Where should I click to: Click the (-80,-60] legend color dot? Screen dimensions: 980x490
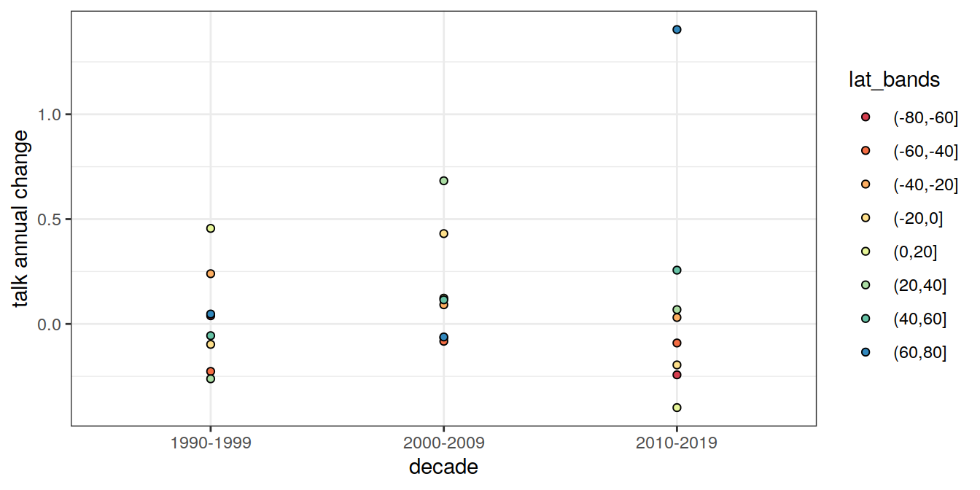[866, 117]
